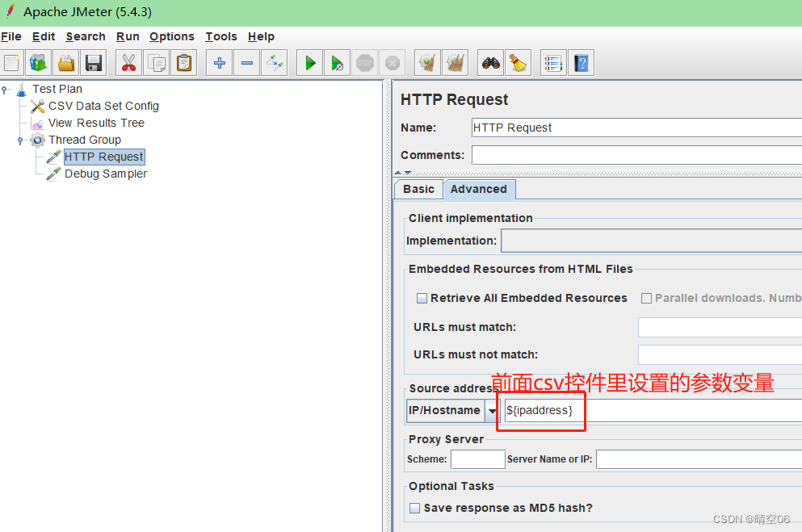Open the Edit menu
Screen dimensions: 802x532
(44, 37)
